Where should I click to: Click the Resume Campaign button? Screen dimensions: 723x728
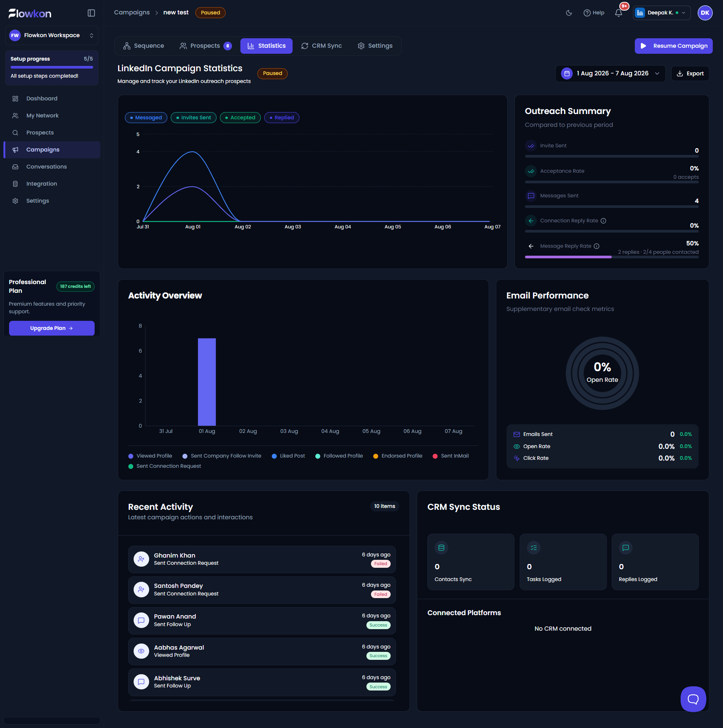click(673, 46)
